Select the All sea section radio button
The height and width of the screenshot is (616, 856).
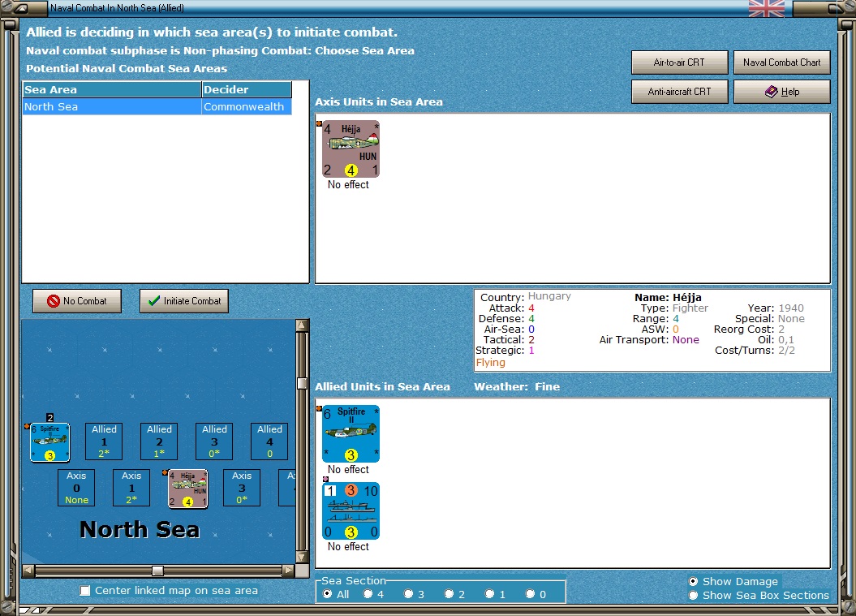pos(327,593)
